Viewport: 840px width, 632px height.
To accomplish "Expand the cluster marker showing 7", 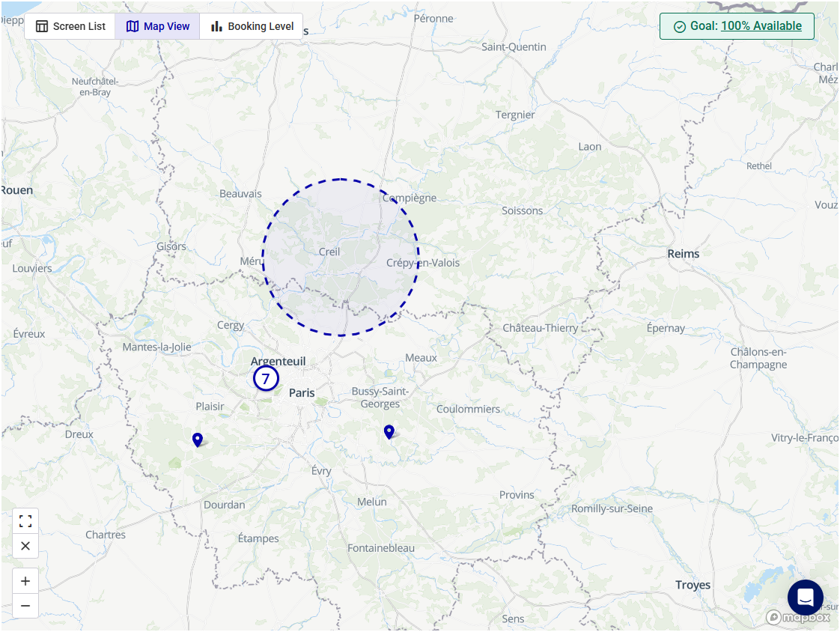I will click(266, 379).
